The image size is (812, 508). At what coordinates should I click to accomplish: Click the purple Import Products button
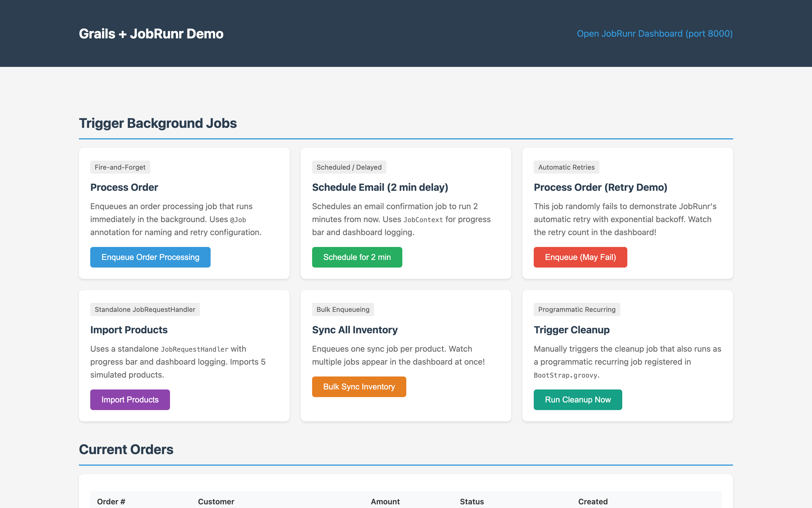click(x=130, y=399)
